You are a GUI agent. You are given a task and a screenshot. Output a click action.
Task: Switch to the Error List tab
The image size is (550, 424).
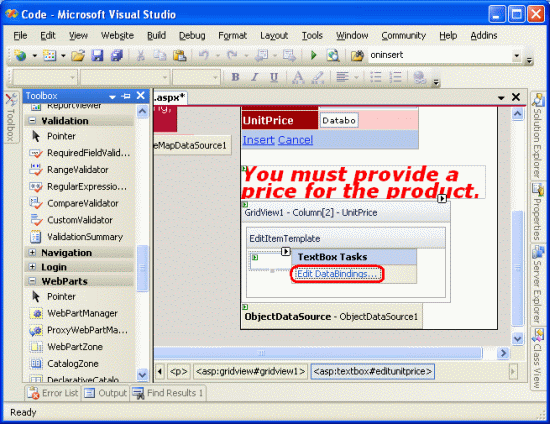point(53,393)
